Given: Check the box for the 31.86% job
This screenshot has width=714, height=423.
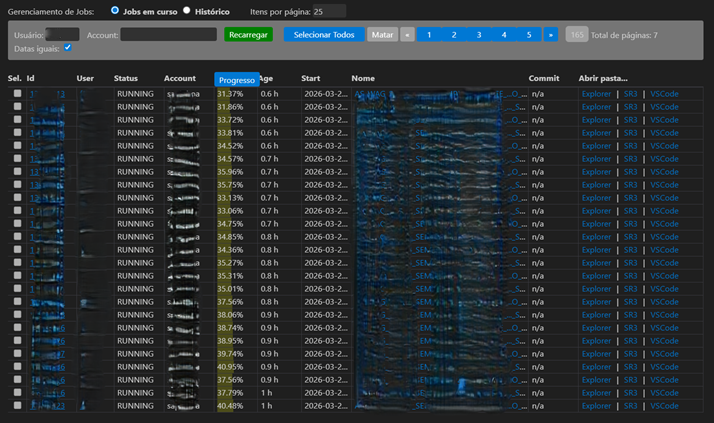Looking at the screenshot, I should click(17, 106).
